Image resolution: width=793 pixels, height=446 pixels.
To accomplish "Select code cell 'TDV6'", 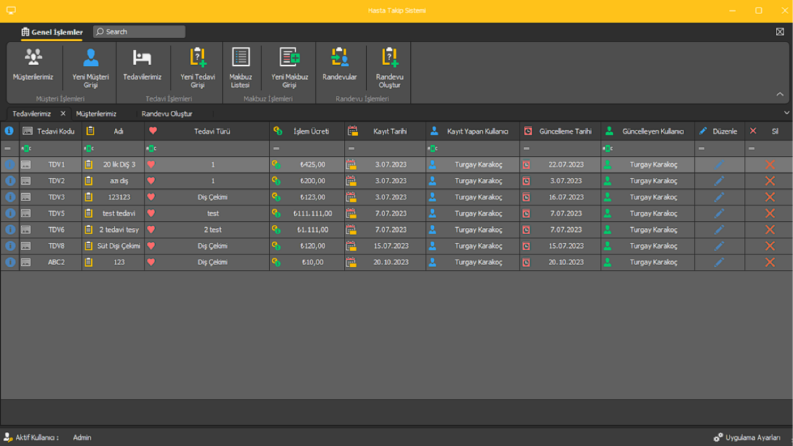I will tap(56, 230).
